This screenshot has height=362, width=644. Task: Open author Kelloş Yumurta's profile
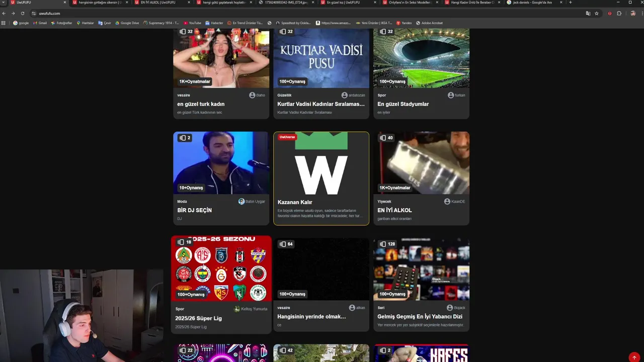click(x=251, y=309)
